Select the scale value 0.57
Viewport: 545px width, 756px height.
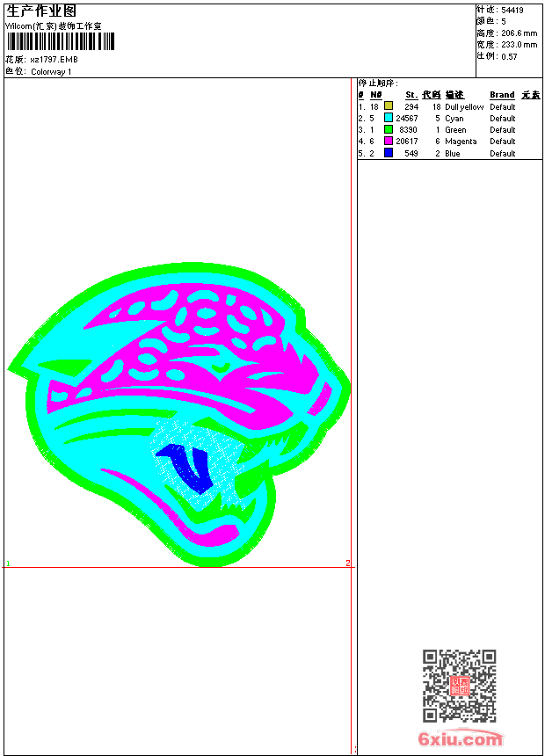(509, 56)
